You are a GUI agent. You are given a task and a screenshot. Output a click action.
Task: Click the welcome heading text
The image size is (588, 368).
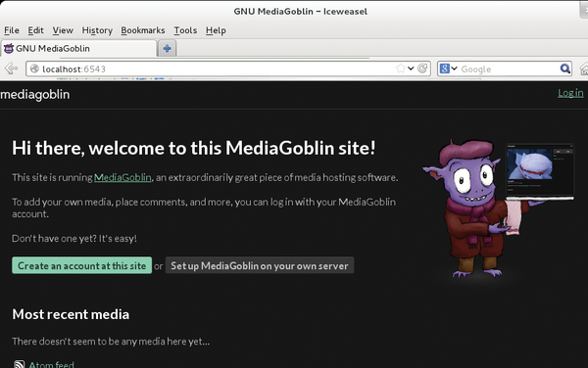[x=193, y=148]
